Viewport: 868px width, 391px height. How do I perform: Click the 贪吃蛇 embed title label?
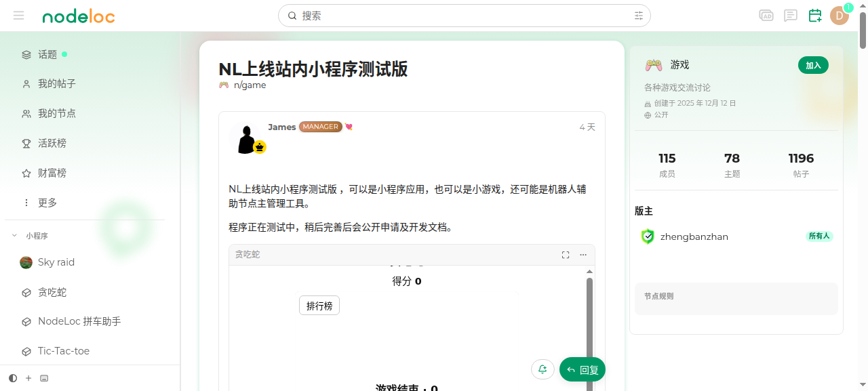[x=248, y=255]
